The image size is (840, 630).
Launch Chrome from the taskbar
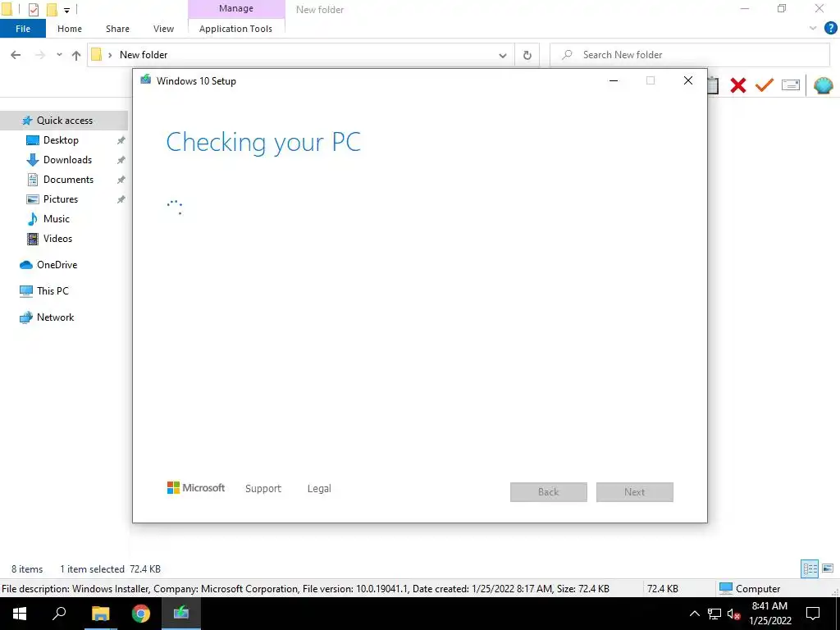click(141, 614)
